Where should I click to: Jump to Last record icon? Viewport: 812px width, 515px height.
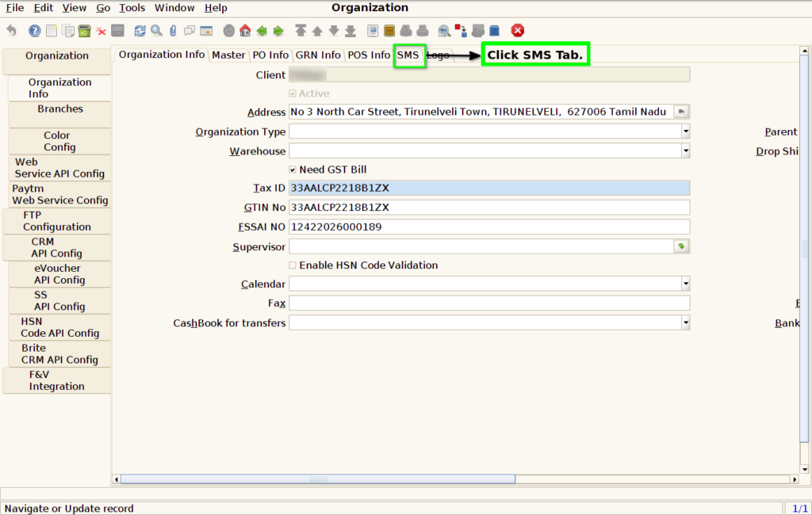350,31
